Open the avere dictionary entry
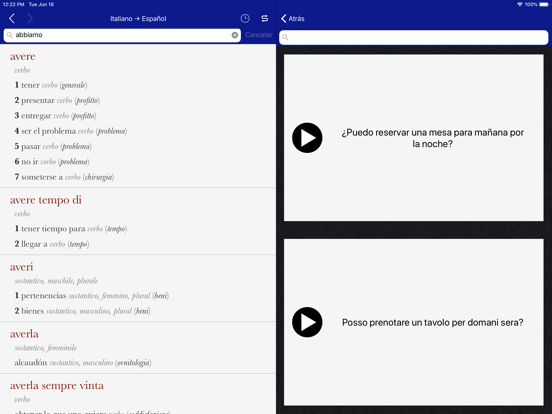This screenshot has width=552, height=414. (23, 56)
